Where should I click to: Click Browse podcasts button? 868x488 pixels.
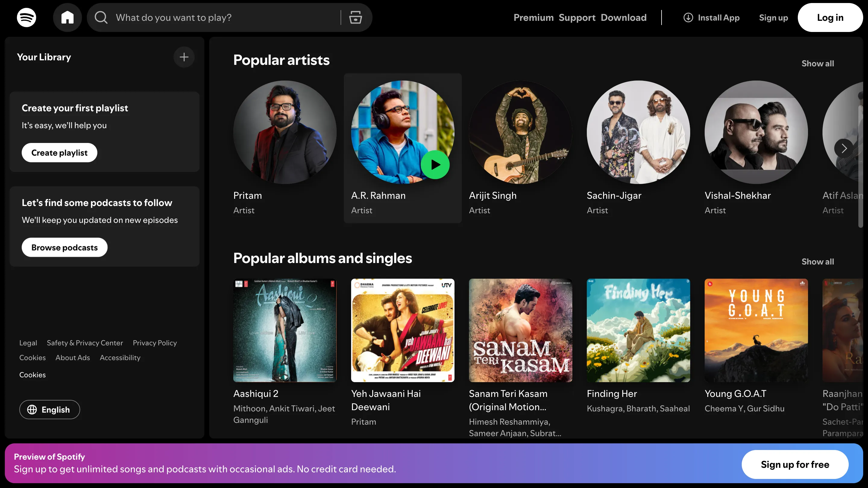tap(64, 248)
